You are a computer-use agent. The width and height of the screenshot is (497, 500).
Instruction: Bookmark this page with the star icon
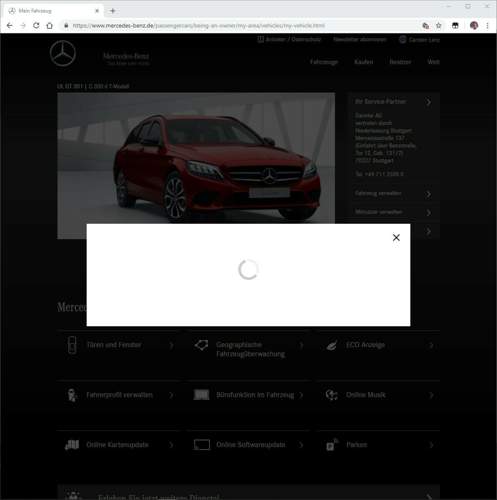click(439, 26)
